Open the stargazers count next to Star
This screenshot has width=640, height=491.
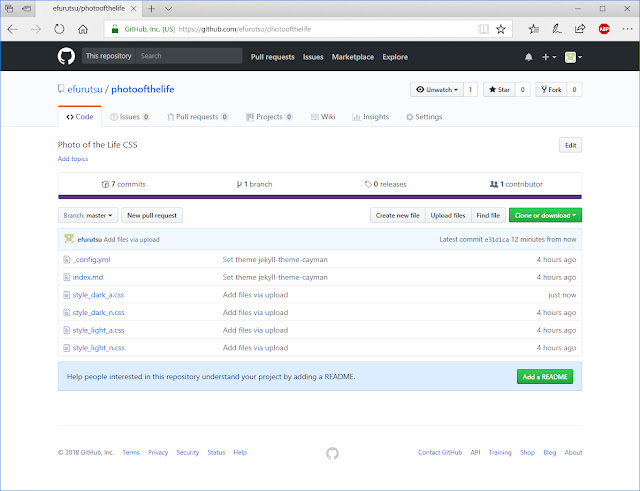point(522,89)
